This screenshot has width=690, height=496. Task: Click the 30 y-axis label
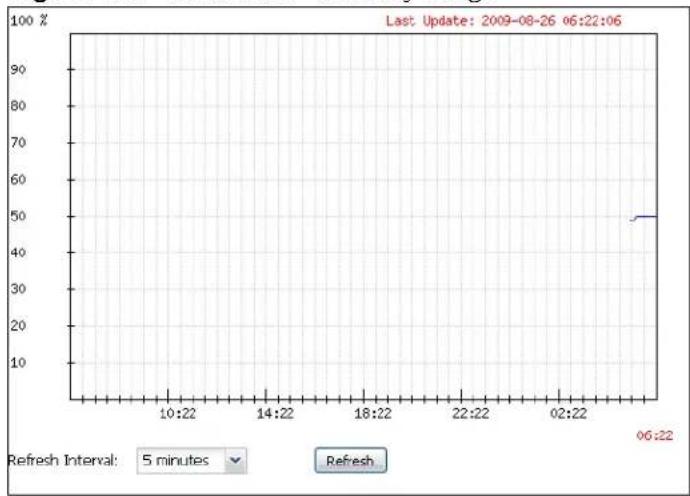click(18, 289)
